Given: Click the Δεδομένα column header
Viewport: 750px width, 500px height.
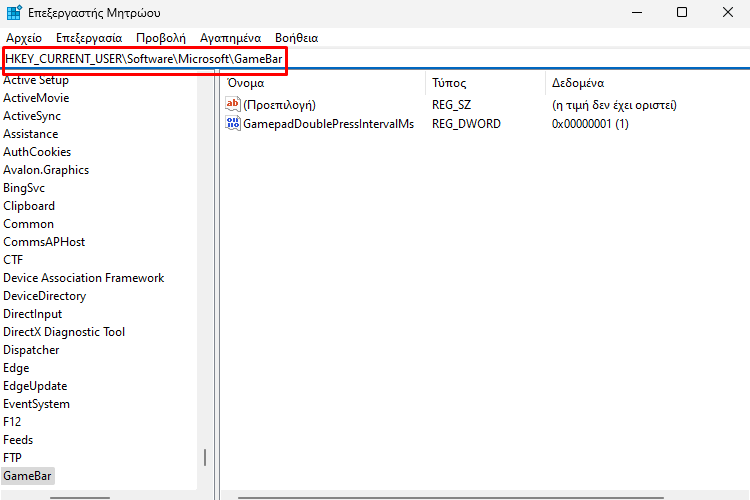Looking at the screenshot, I should [577, 83].
